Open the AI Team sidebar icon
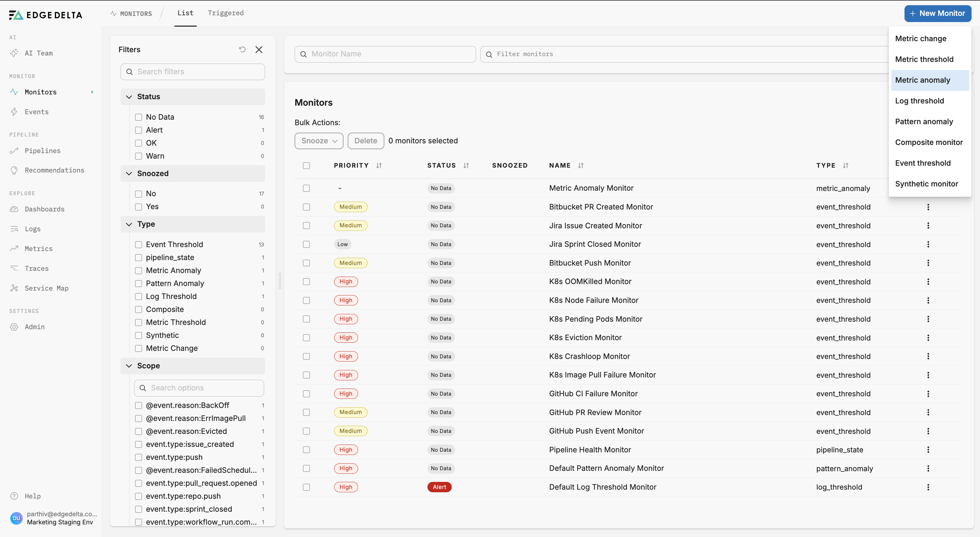The image size is (980, 537). point(14,53)
